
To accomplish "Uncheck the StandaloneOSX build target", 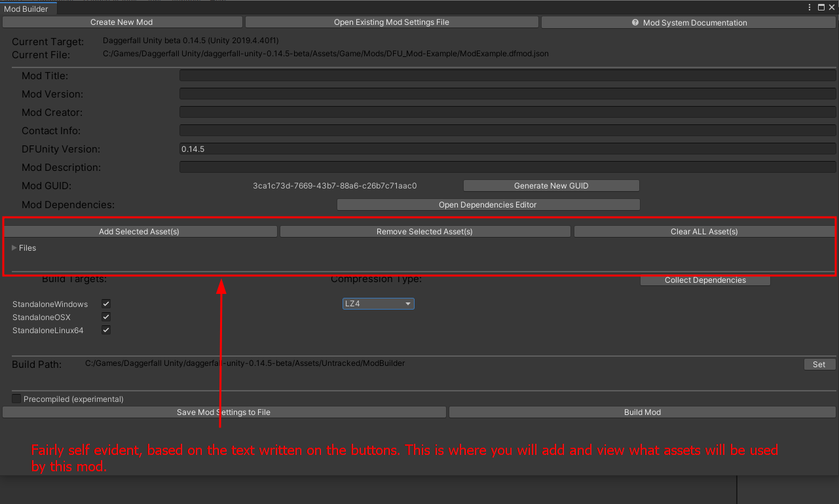I will pos(106,317).
